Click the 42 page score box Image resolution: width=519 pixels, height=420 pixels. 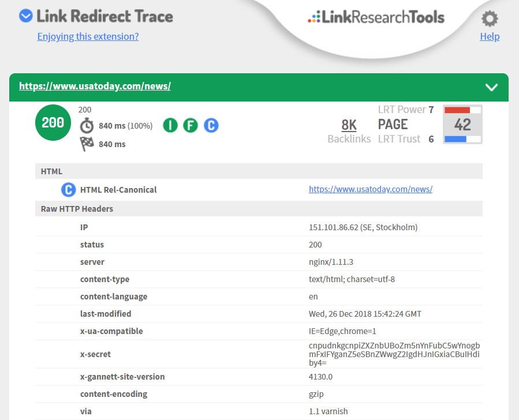[x=462, y=124]
